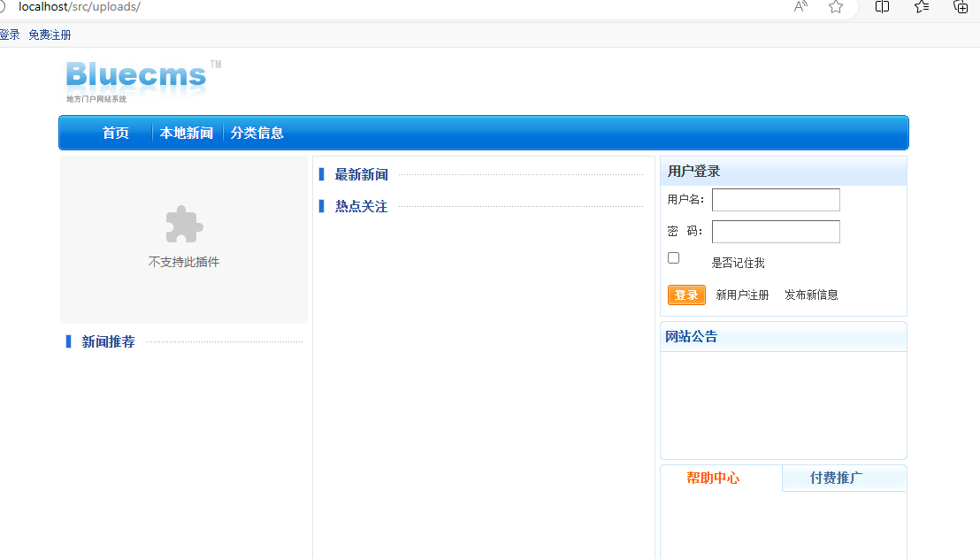Screen dimensions: 980x559
Task: Open the 新用户注册 link
Action: (742, 295)
